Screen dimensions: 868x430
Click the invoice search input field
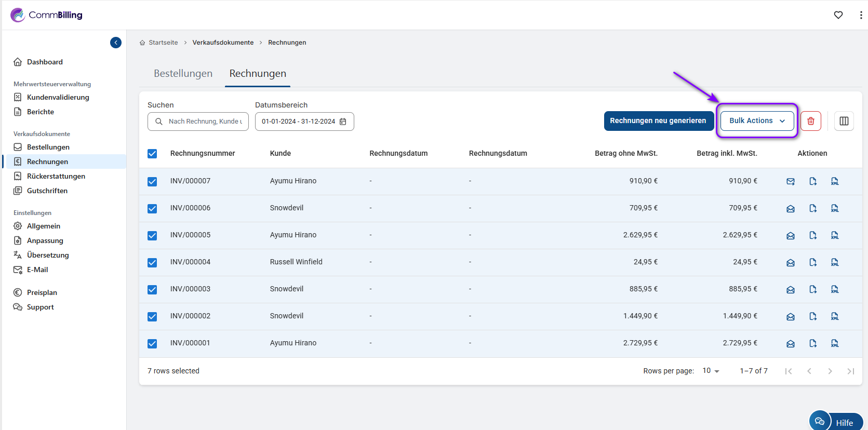(x=204, y=122)
